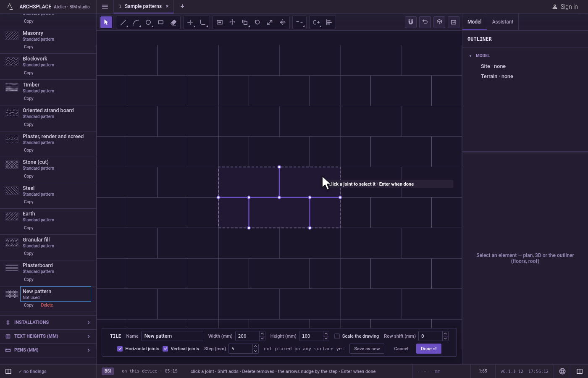Select the Stone (cut) pattern swatch
This screenshot has height=378, width=588.
(x=12, y=165)
